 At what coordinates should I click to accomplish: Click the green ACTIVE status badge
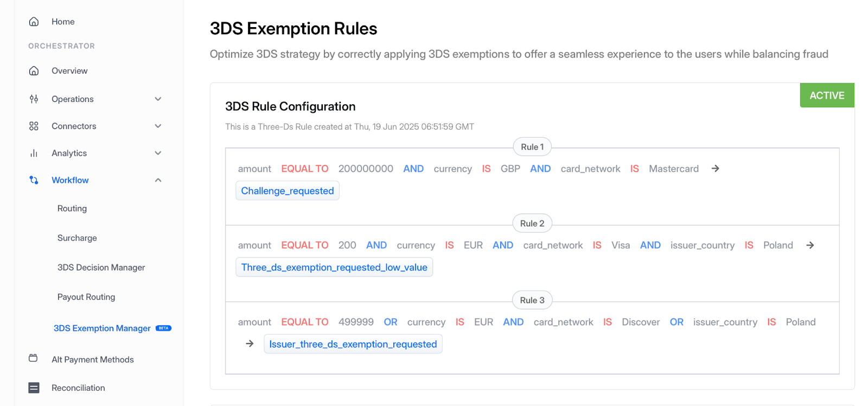click(827, 95)
